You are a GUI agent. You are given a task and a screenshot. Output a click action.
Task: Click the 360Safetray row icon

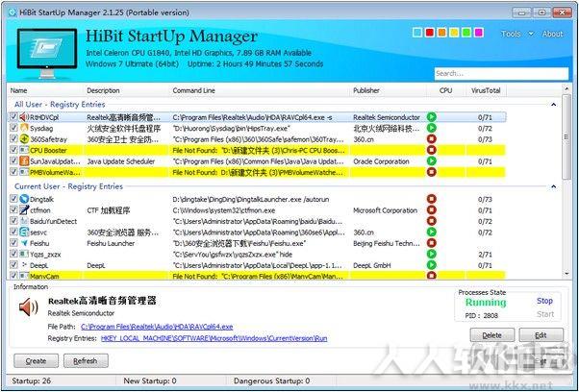coord(24,139)
